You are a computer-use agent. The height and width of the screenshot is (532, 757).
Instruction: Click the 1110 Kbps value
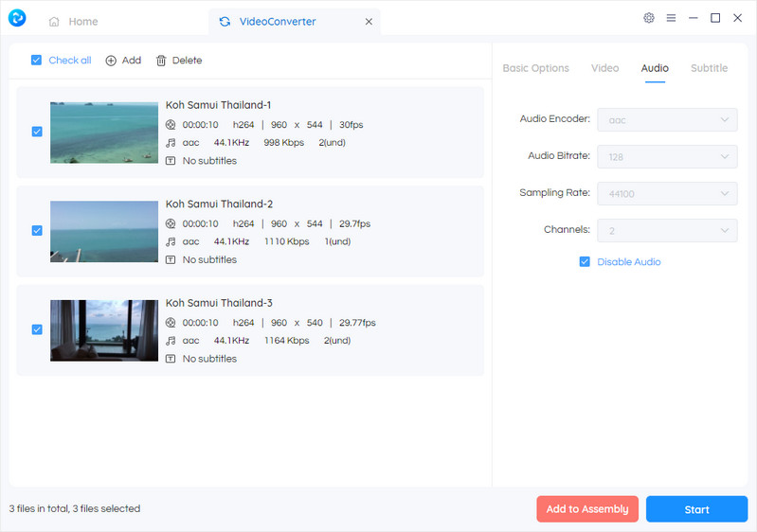[287, 241]
